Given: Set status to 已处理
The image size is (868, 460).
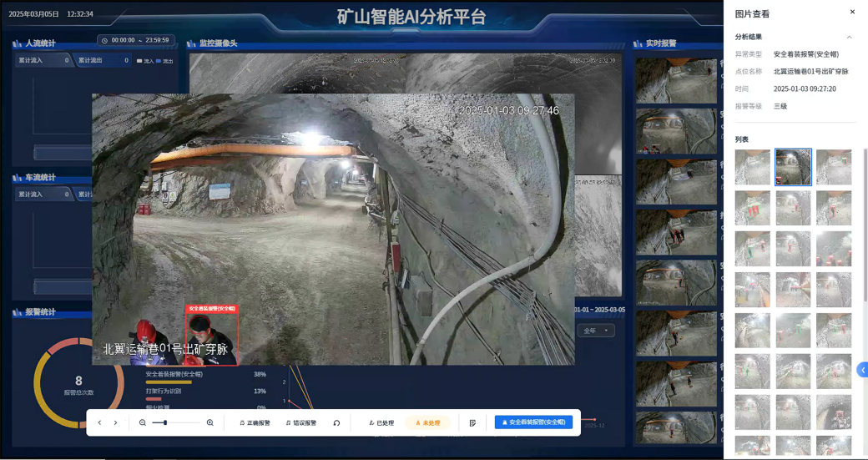Looking at the screenshot, I should [381, 423].
